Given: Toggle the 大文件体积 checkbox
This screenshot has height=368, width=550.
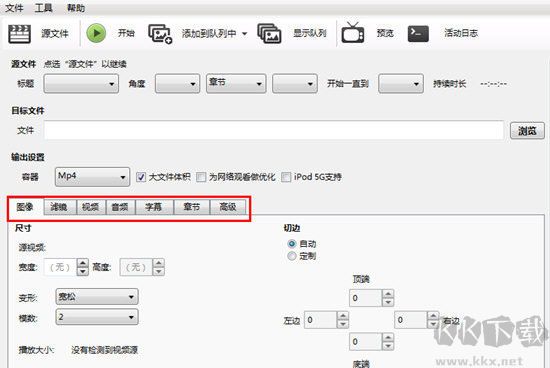Looking at the screenshot, I should tap(141, 177).
